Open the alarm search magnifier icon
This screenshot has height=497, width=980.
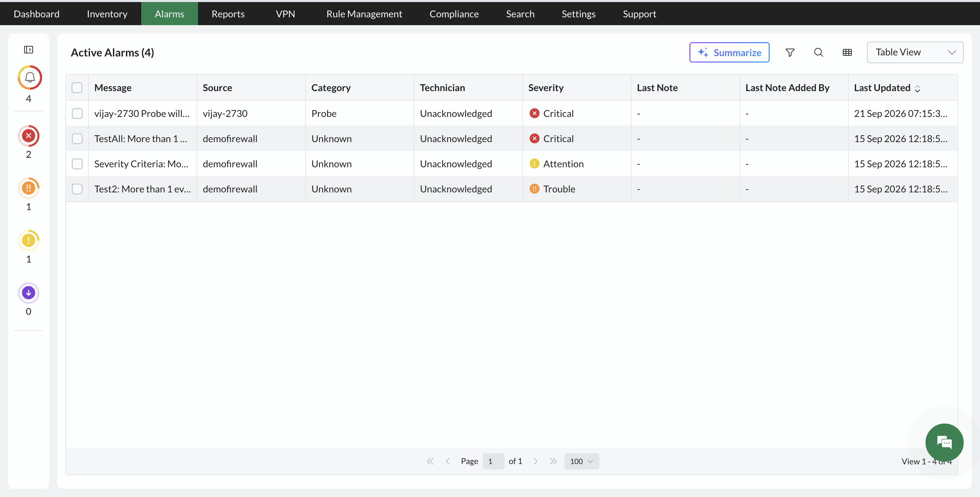click(818, 52)
